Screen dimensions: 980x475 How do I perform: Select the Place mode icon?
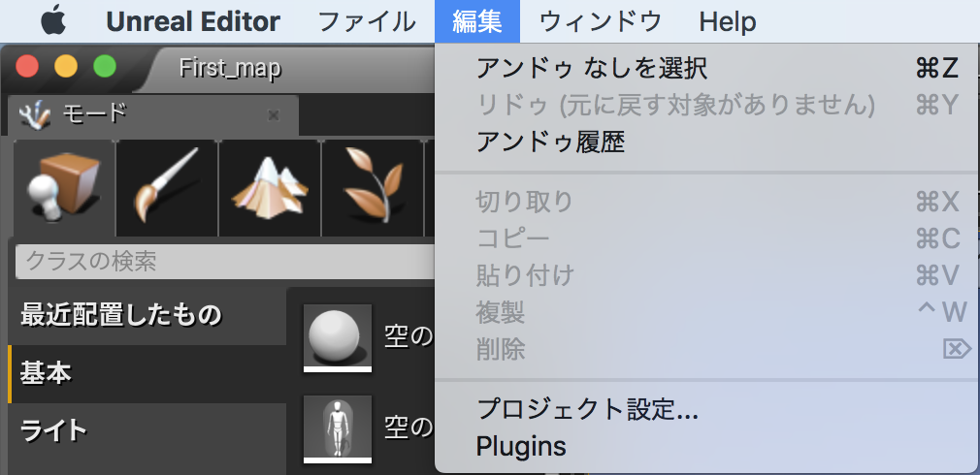64,188
